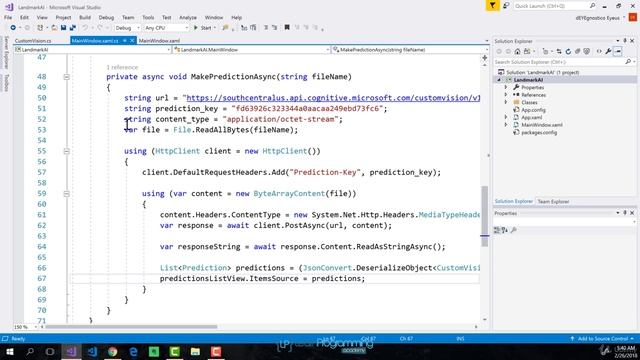
Task: Click the Collapse All icon in Solution Explorer
Action: [578, 51]
